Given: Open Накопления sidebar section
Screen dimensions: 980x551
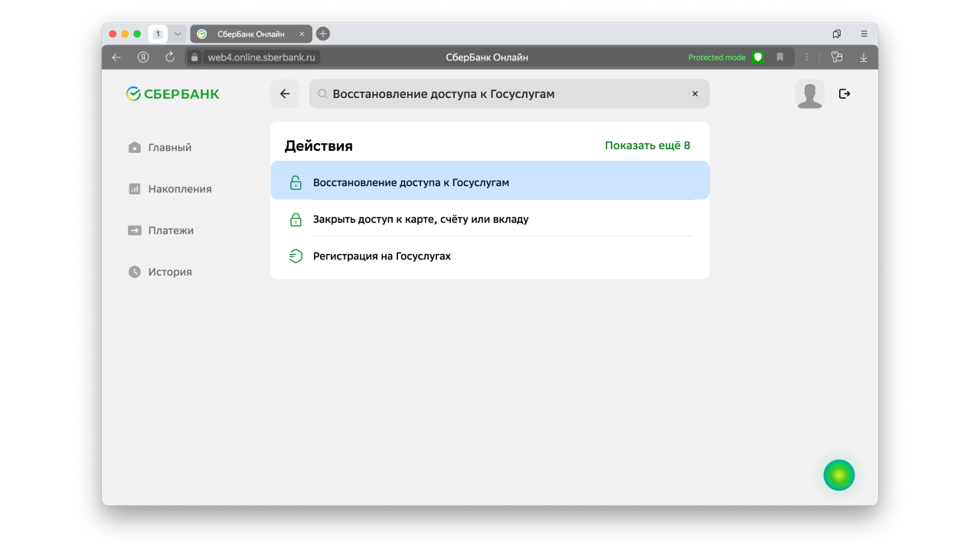Looking at the screenshot, I should 179,189.
